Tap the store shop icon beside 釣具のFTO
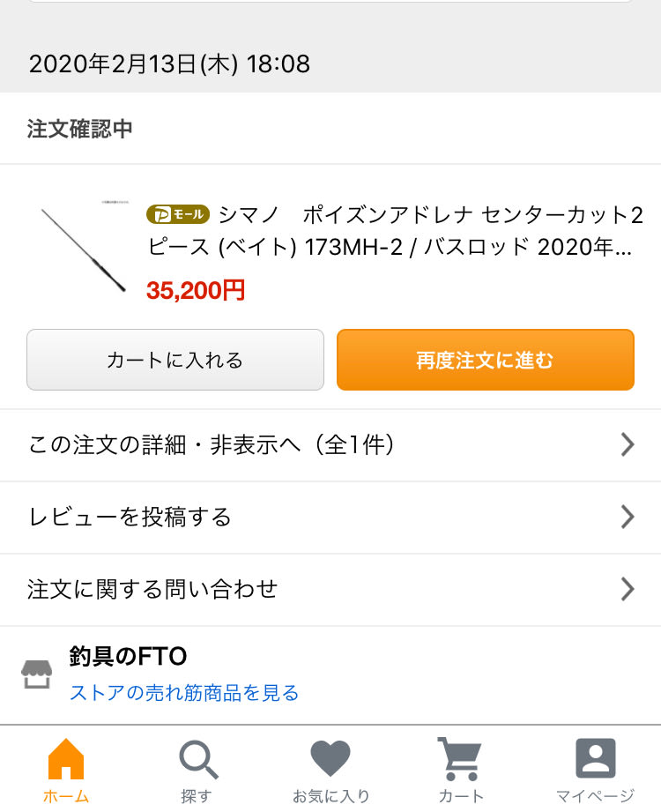The width and height of the screenshot is (661, 812). [x=36, y=674]
